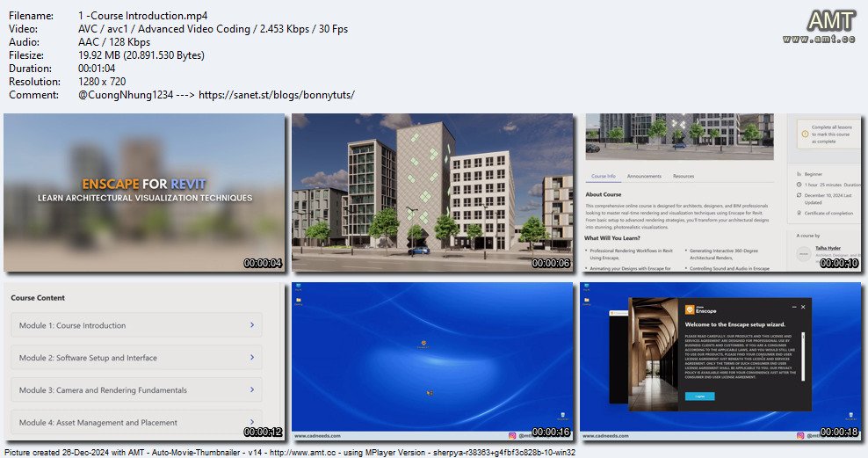Expand Module 1: Course Introduction chevron
Screen dimensions: 868x458
252,325
